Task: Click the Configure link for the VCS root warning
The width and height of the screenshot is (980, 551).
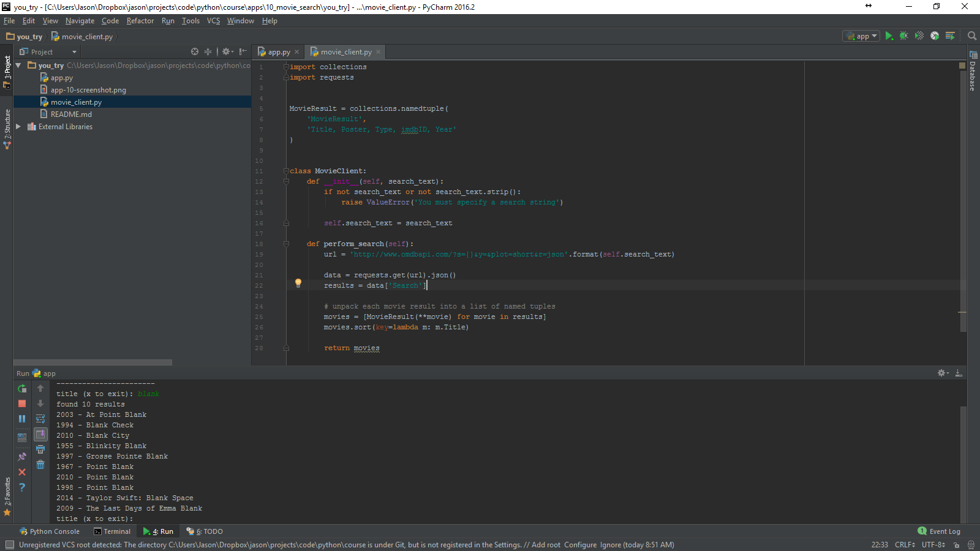Action: pyautogui.click(x=581, y=544)
